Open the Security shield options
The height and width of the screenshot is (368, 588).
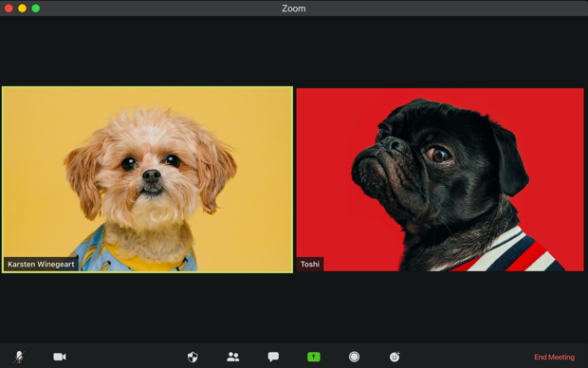(x=193, y=357)
